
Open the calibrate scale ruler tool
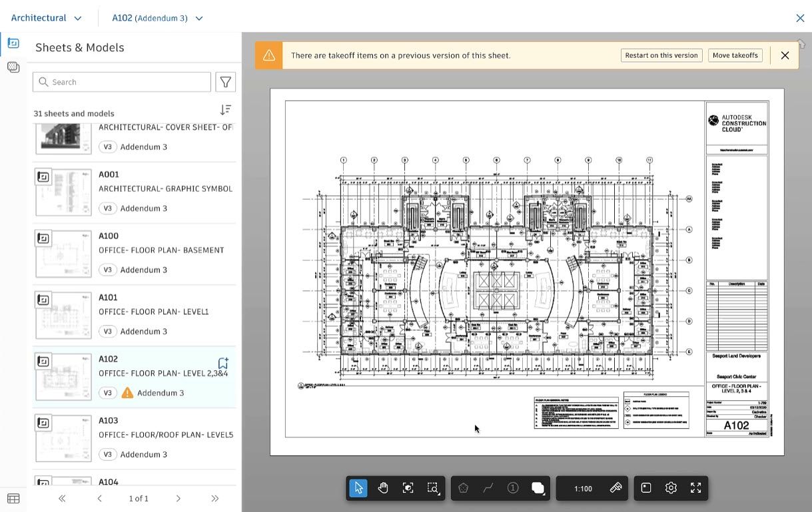(x=615, y=488)
